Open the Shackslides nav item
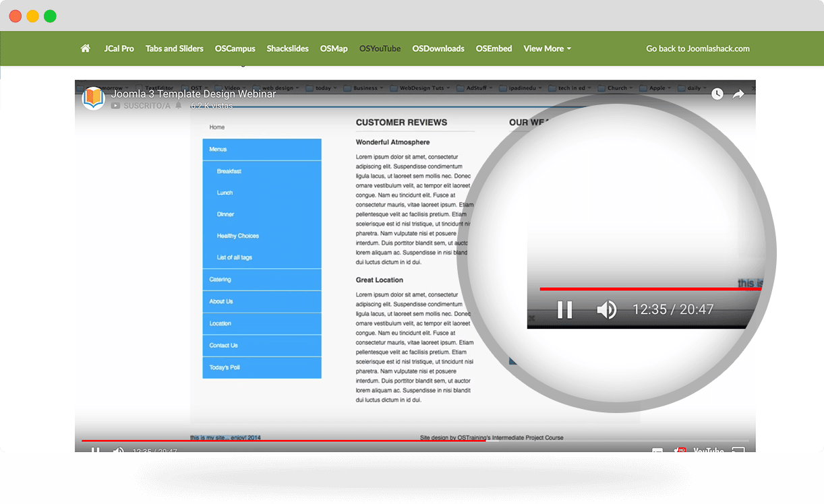 click(x=288, y=49)
